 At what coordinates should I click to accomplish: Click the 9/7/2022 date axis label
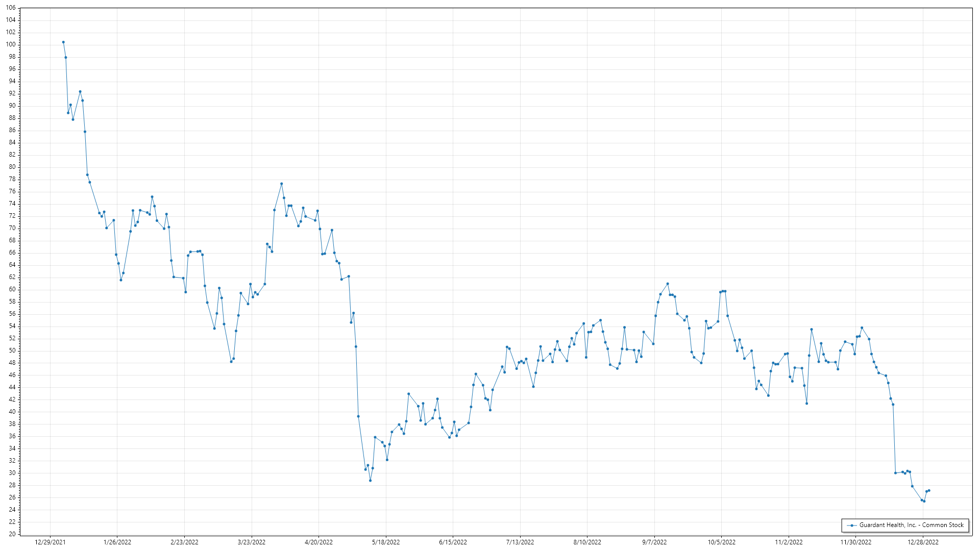click(654, 542)
